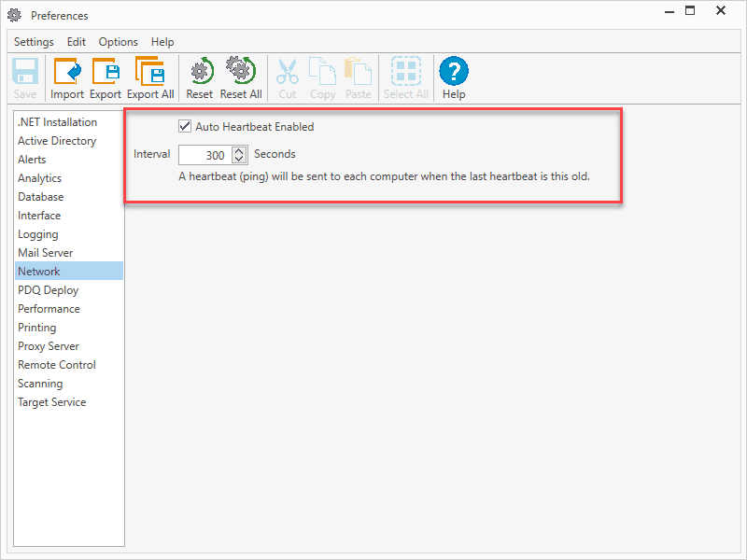Increase Interval with up arrow

point(239,150)
